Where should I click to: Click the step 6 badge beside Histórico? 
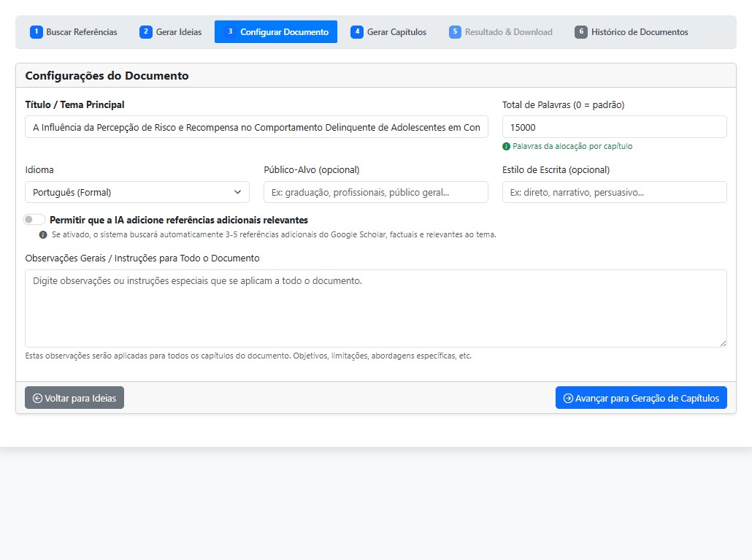(581, 32)
